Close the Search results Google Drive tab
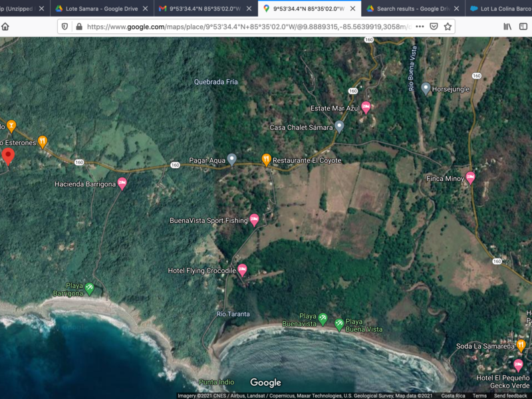The width and height of the screenshot is (532, 399). 457,9
